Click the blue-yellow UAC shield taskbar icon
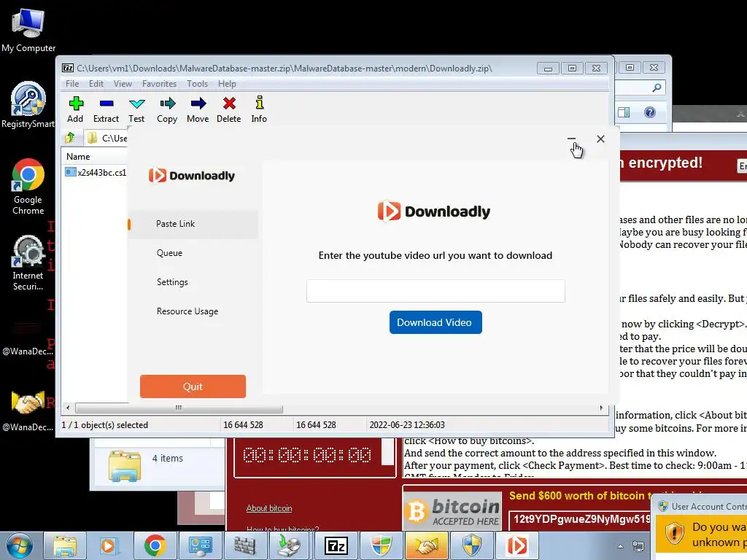Viewport: 747px width, 560px height. coord(472,545)
